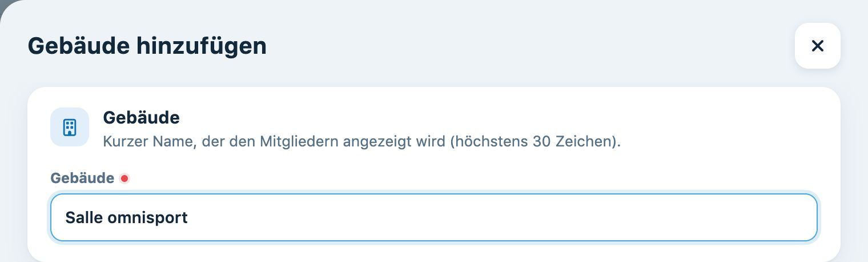Screen dimensions: 868x262
Task: Focus the Gebäude name input field
Action: (434, 217)
